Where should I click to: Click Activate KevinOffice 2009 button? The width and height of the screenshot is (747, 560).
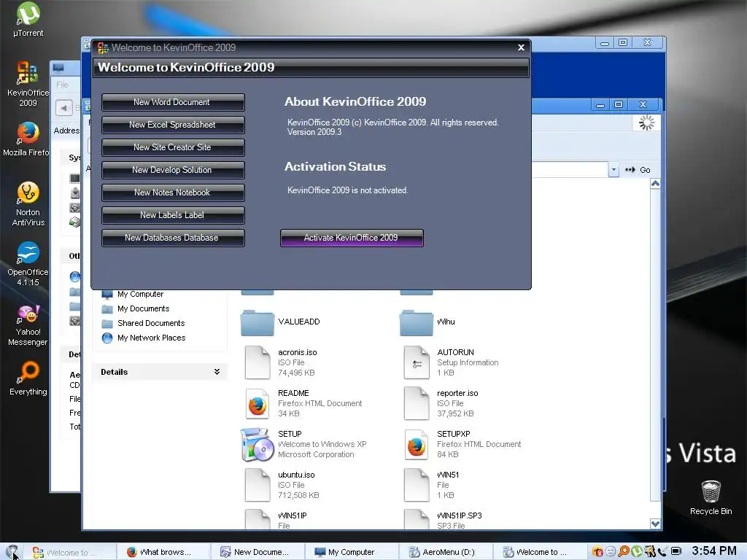click(x=352, y=238)
